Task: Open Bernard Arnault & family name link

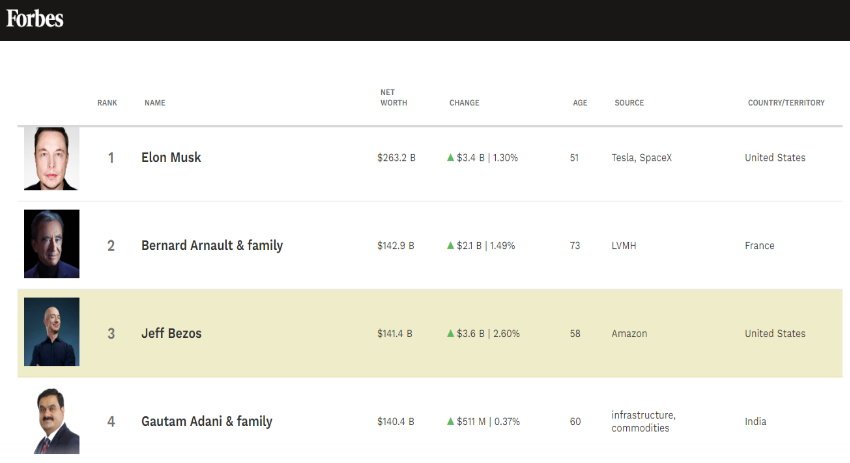Action: pyautogui.click(x=212, y=246)
